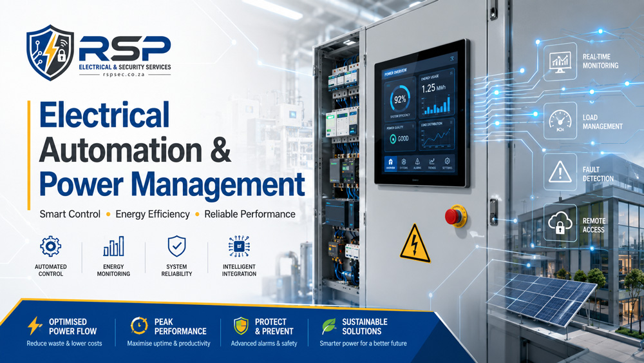Select the Peak Performance clock icon
The height and width of the screenshot is (363, 644).
coord(139,326)
